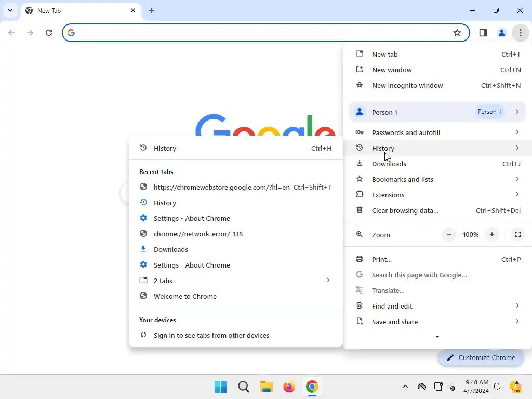
Task: Open Find and edit submenu
Action: (437, 307)
